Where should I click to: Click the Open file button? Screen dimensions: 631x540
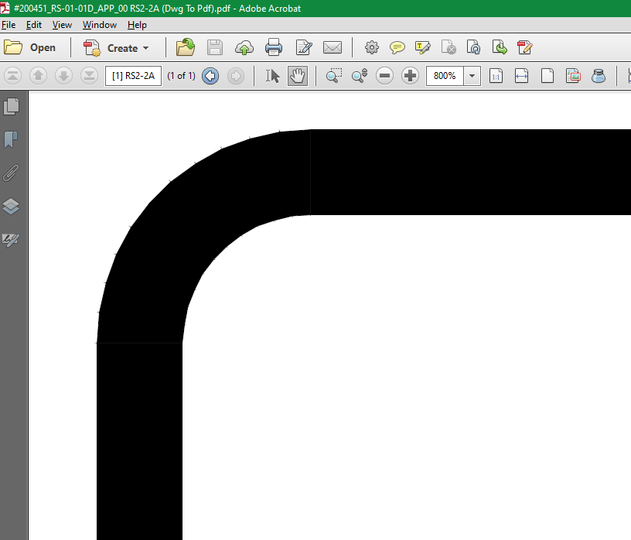(x=30, y=47)
